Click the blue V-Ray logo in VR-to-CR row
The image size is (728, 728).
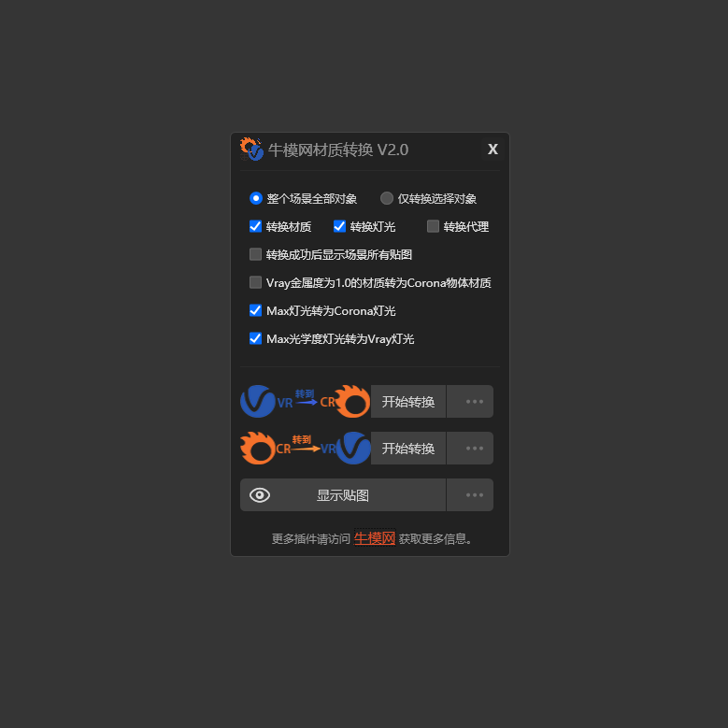point(258,401)
